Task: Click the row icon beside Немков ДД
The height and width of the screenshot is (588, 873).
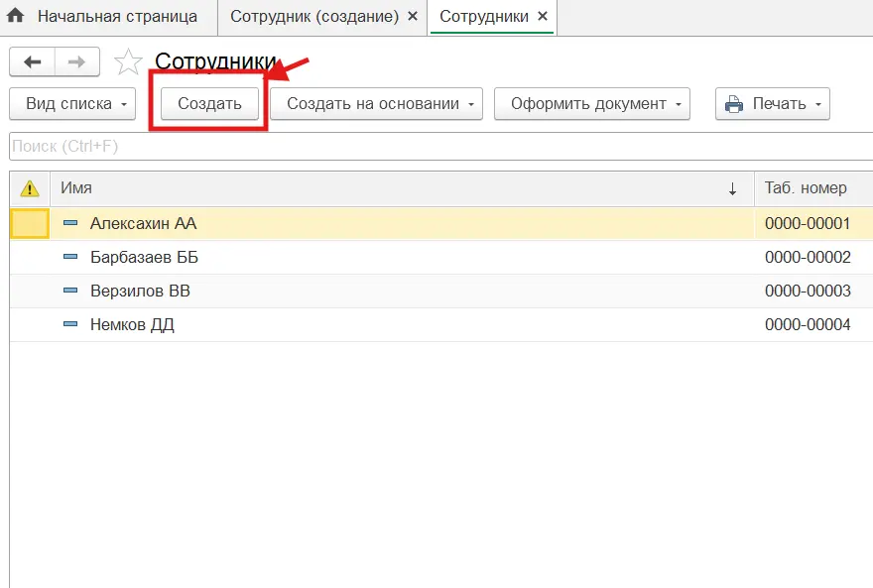Action: tap(70, 325)
